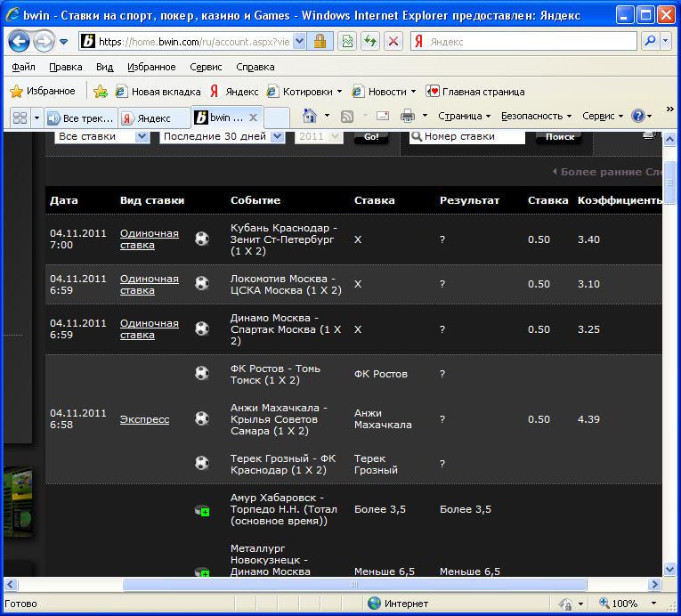Open Одиночная ставка link for Локомотив Москва
The image size is (681, 616).
149,285
